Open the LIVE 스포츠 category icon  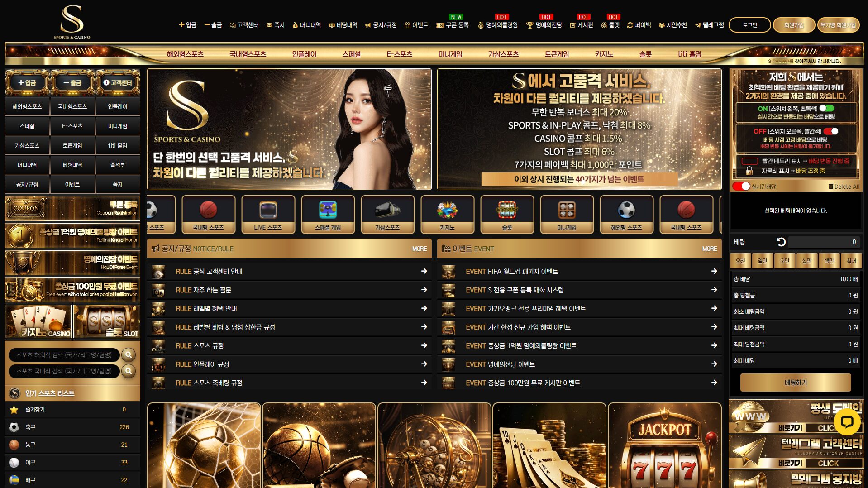click(268, 215)
